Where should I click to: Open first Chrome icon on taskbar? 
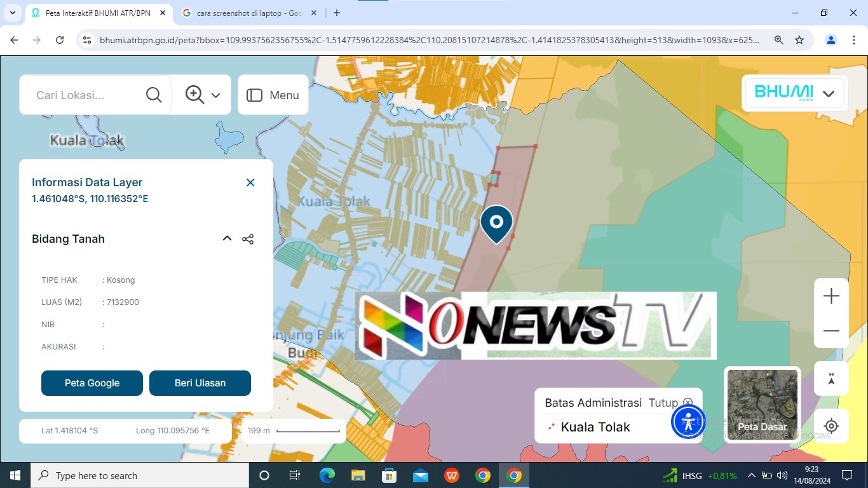483,475
